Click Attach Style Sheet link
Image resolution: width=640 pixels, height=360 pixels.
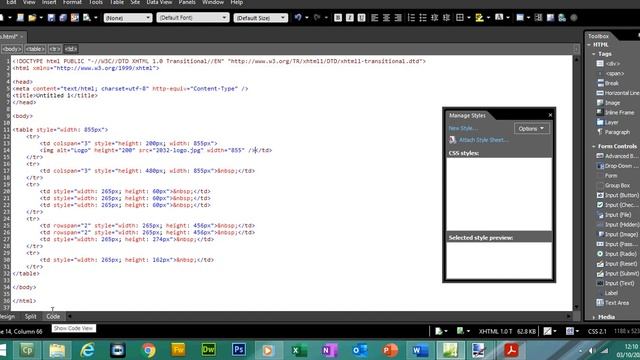pos(484,140)
